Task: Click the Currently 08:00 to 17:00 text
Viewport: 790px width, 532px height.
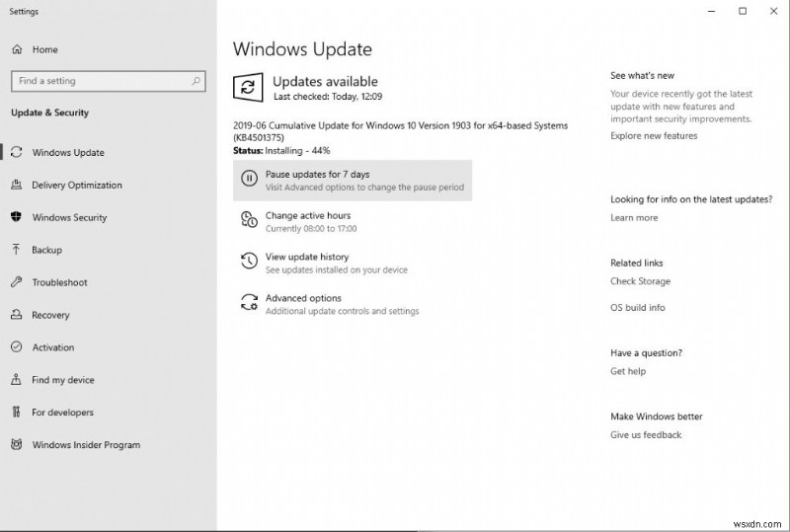Action: (x=311, y=229)
